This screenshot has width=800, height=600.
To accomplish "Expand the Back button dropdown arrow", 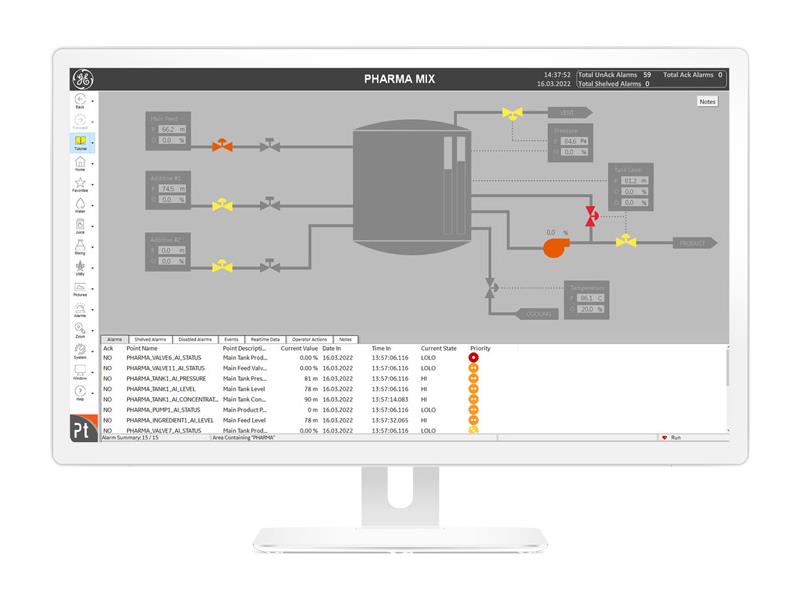I will point(92,101).
